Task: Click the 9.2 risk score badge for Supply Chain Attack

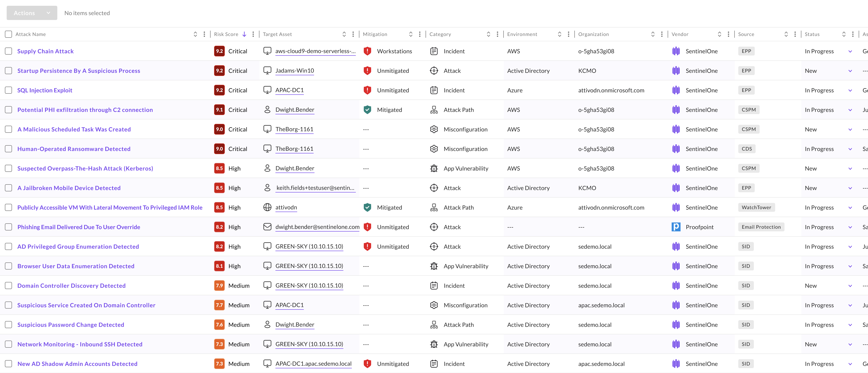Action: 219,51
